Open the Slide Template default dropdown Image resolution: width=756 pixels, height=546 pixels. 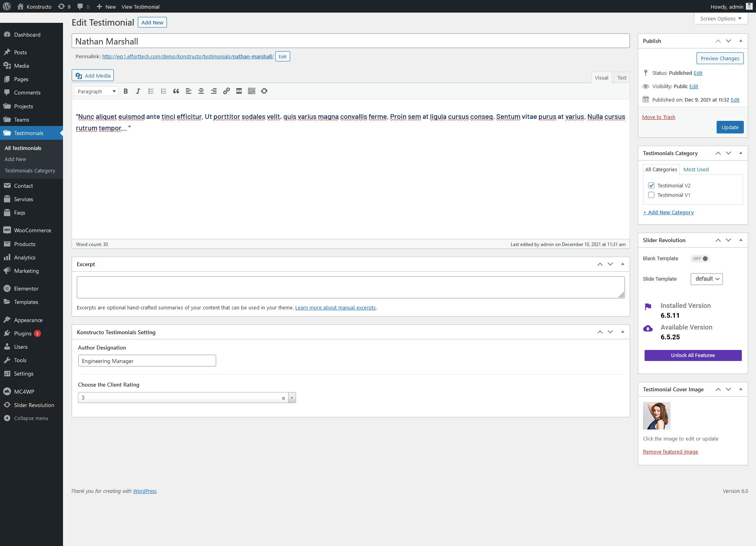point(706,279)
